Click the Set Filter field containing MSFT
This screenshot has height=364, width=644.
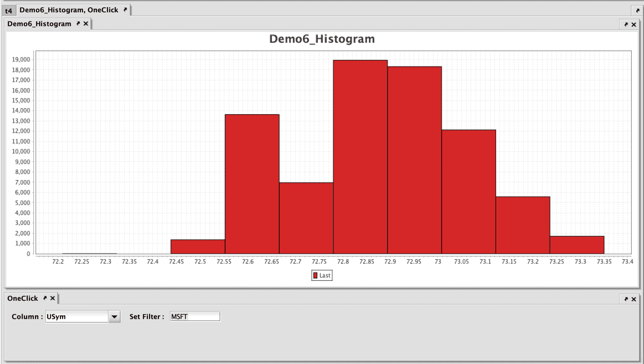coord(195,317)
